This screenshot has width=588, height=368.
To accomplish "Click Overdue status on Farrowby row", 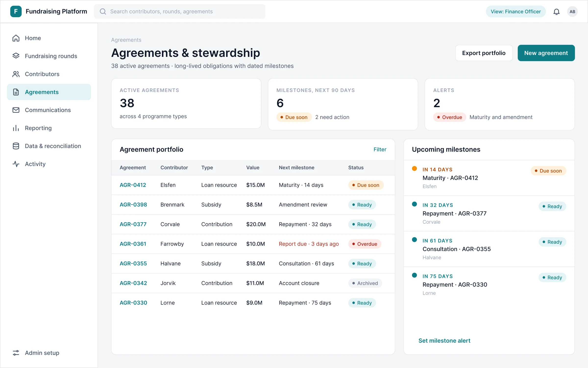I will pyautogui.click(x=365, y=244).
